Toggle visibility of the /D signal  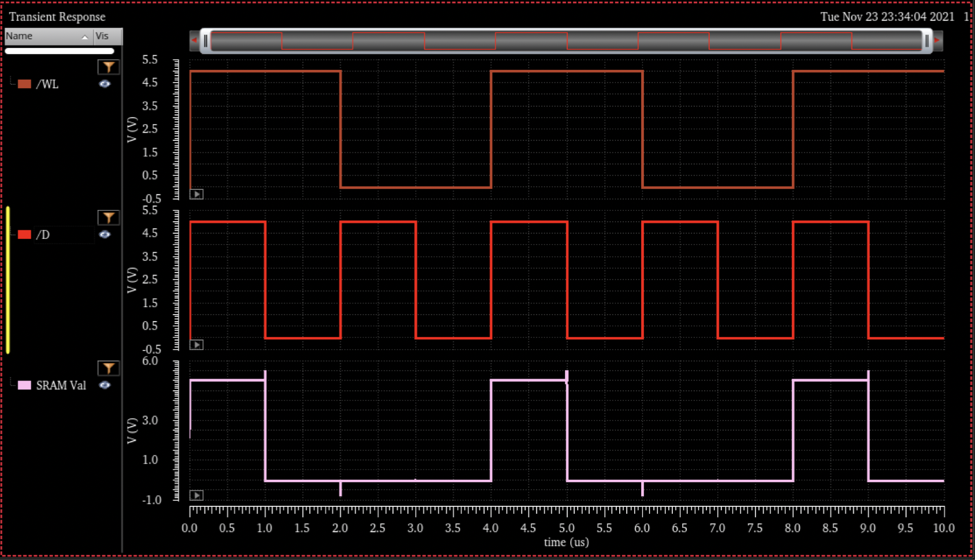pos(105,234)
